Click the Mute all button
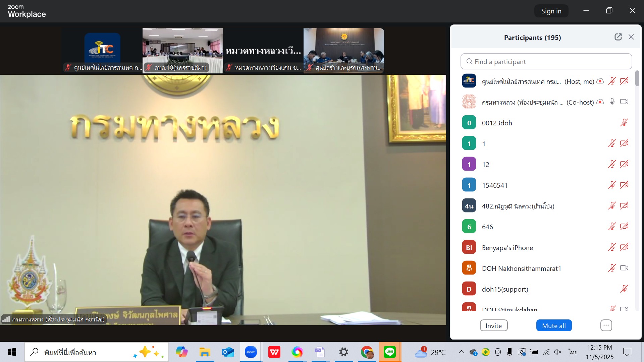Viewport: 644px width, 362px height. click(554, 325)
